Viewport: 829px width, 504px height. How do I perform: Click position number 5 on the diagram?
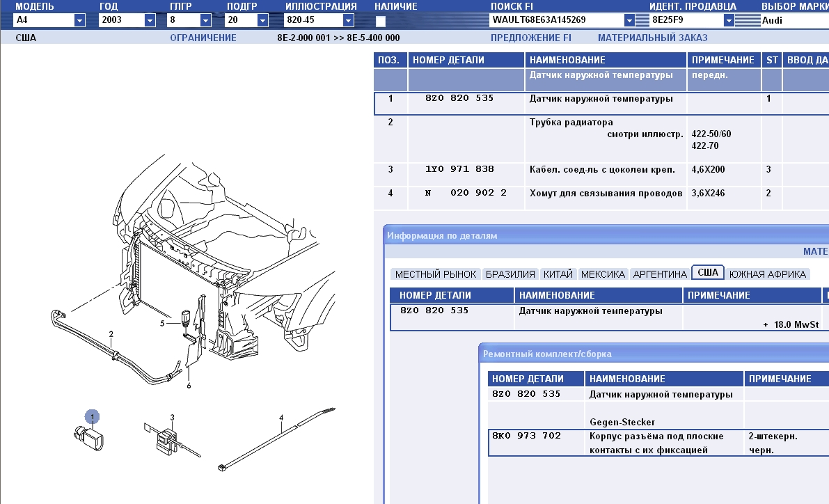(162, 323)
